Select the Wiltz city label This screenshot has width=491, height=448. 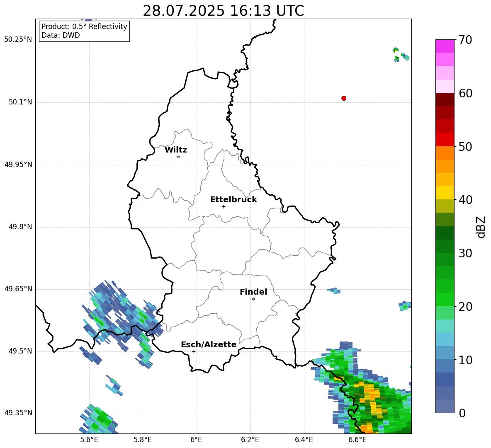coord(176,150)
